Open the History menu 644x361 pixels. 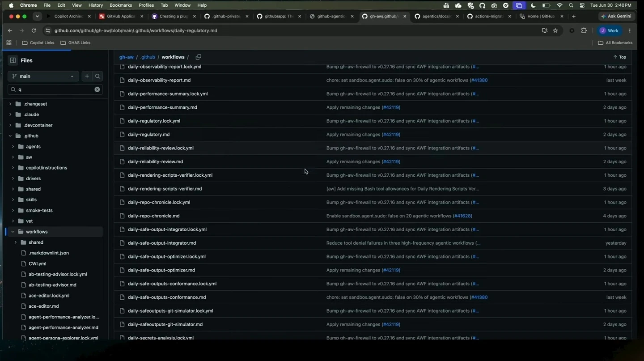point(96,5)
